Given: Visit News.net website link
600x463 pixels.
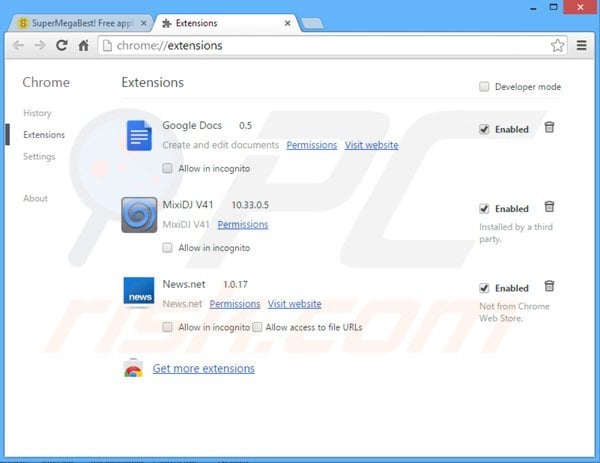Looking at the screenshot, I should [295, 304].
